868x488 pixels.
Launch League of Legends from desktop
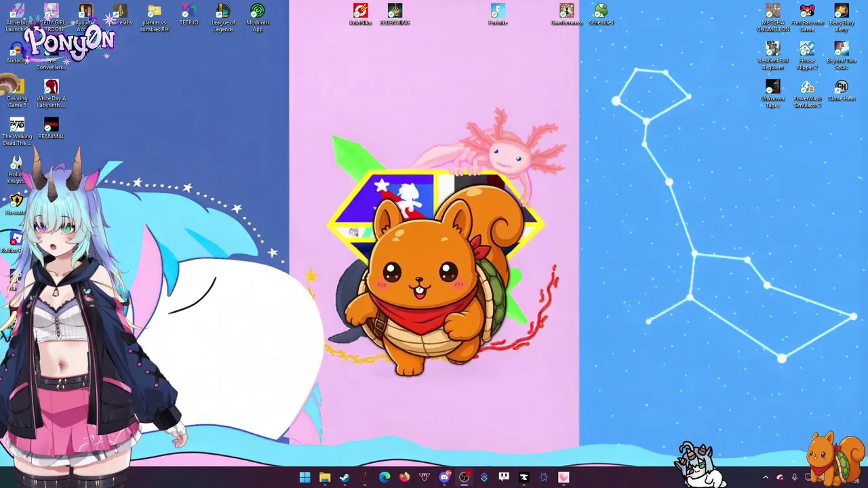(223, 18)
